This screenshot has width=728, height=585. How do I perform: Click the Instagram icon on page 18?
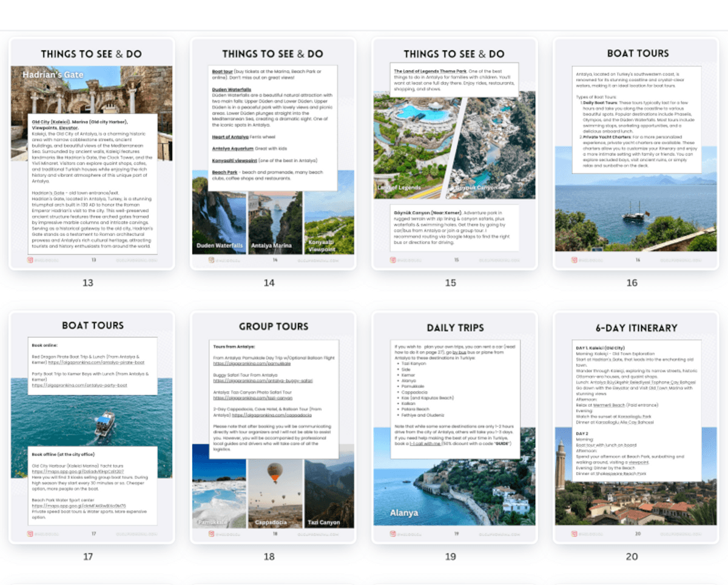click(212, 534)
